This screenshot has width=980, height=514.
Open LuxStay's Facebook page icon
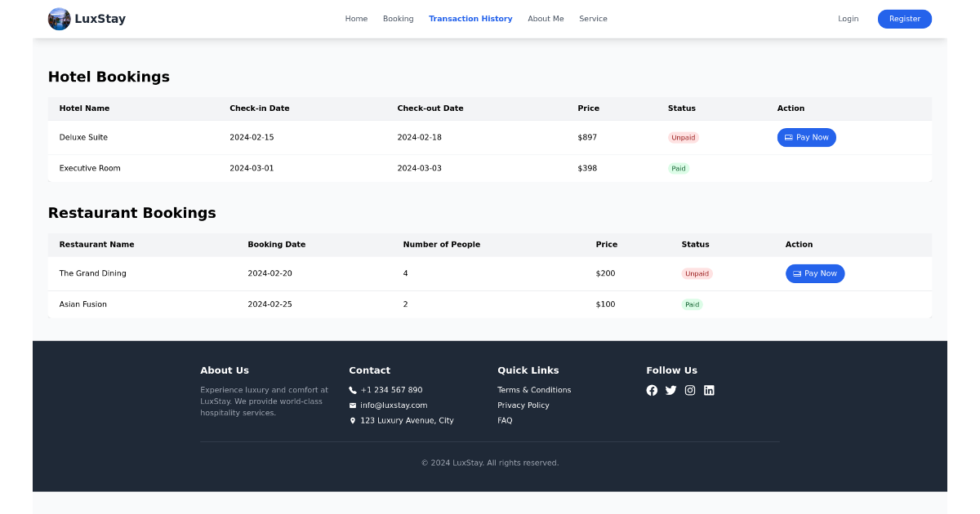click(x=652, y=390)
